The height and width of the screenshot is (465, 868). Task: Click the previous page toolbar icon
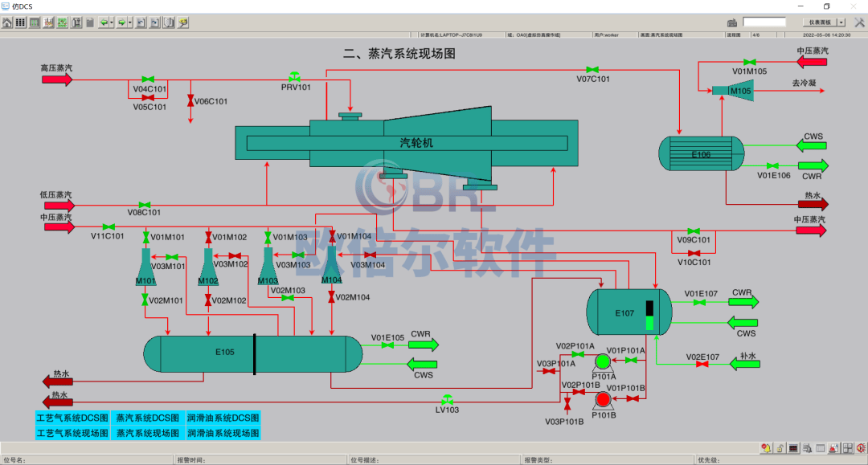tap(141, 22)
